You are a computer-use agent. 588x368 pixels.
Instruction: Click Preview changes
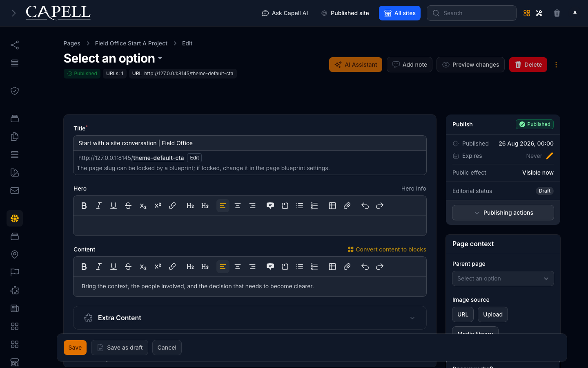click(x=470, y=65)
